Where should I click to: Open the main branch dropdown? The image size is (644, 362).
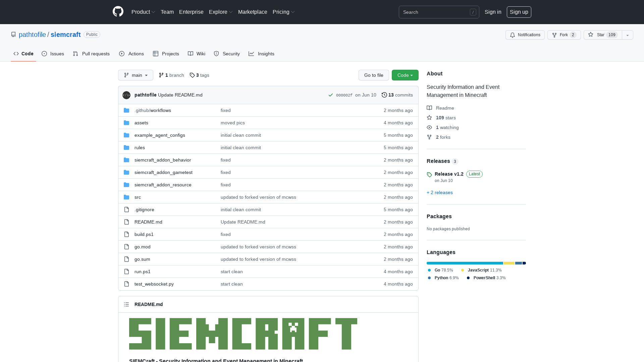coord(136,75)
